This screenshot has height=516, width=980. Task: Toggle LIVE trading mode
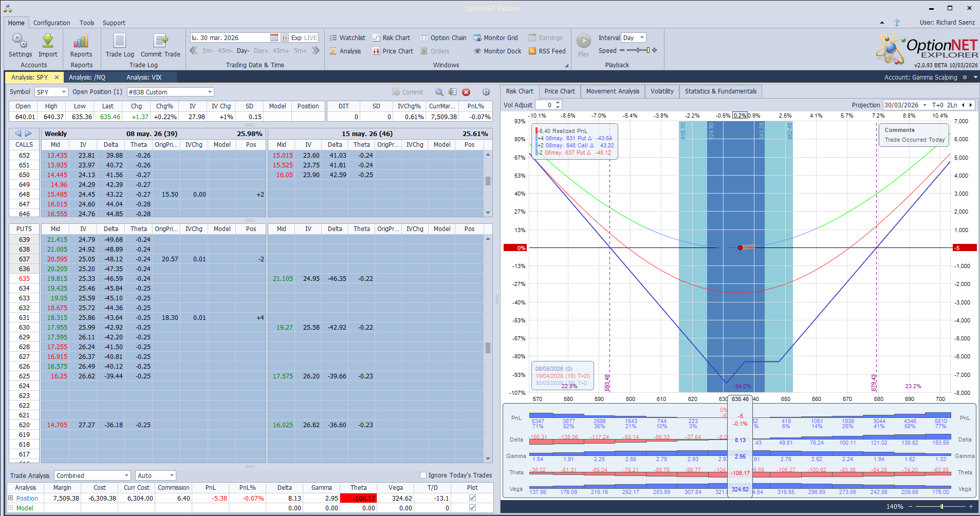point(311,37)
